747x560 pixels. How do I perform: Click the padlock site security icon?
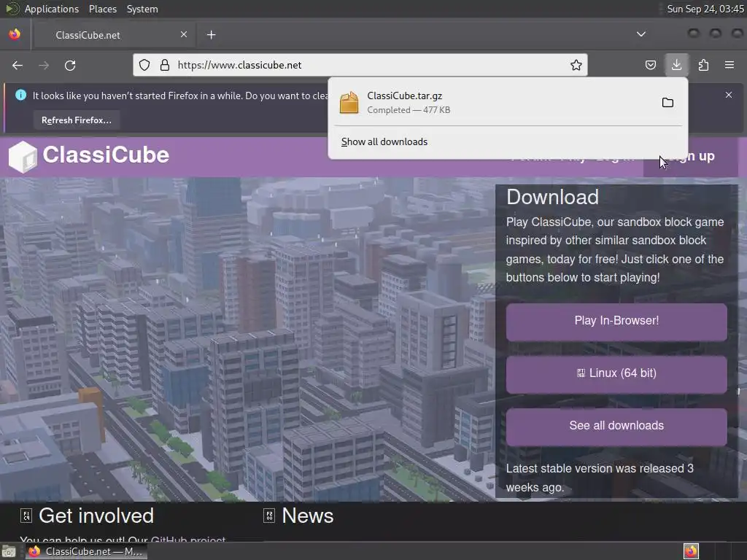click(165, 65)
